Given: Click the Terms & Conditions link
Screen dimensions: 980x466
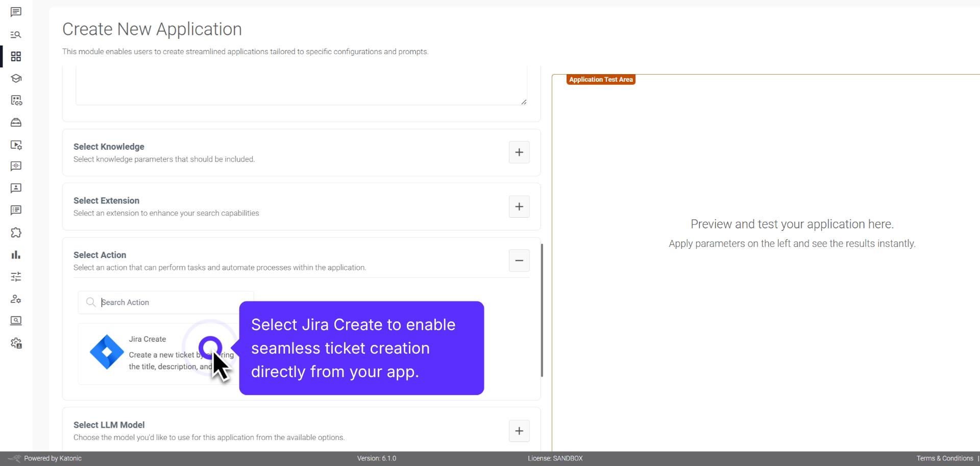Looking at the screenshot, I should click(945, 458).
